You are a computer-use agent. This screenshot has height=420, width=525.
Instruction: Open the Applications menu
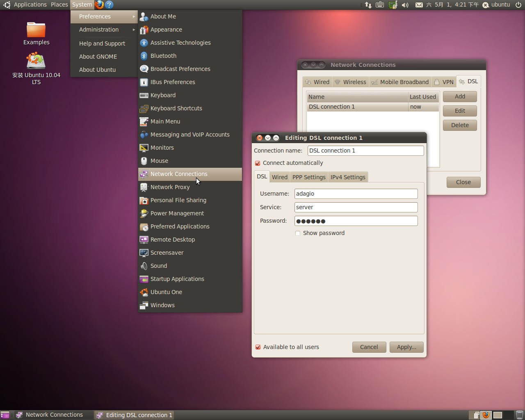pyautogui.click(x=30, y=5)
